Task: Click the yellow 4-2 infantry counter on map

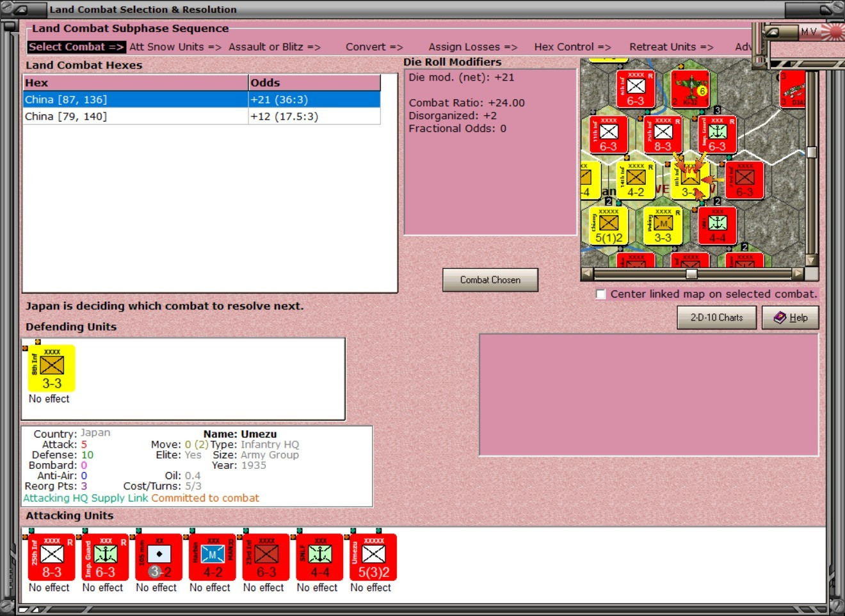Action: [636, 180]
